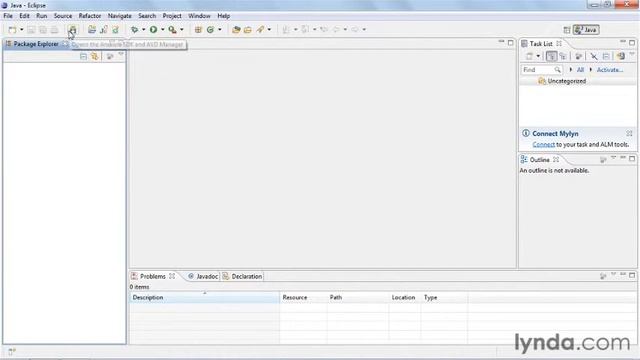Open the Source menu
640x360 pixels.
pyautogui.click(x=63, y=16)
